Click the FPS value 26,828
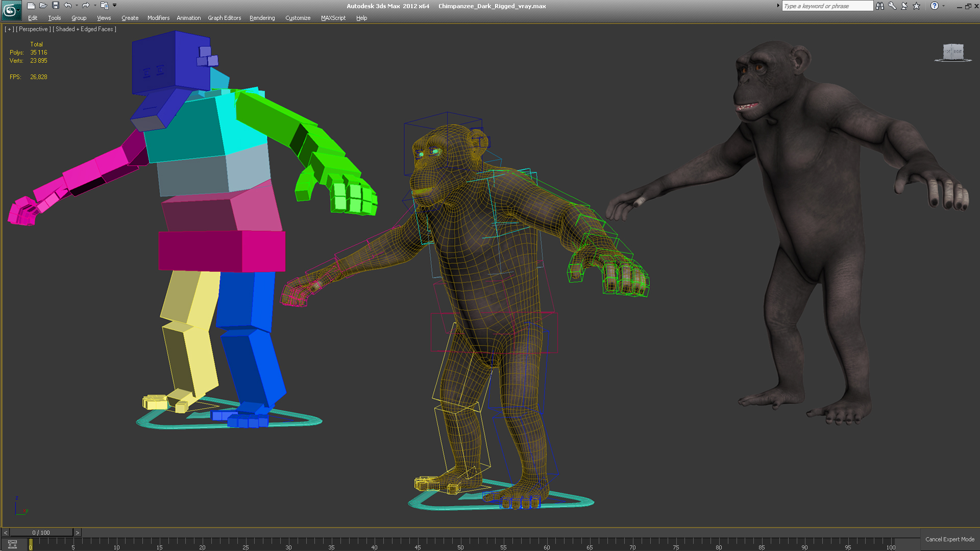980x551 pixels. coord(39,77)
